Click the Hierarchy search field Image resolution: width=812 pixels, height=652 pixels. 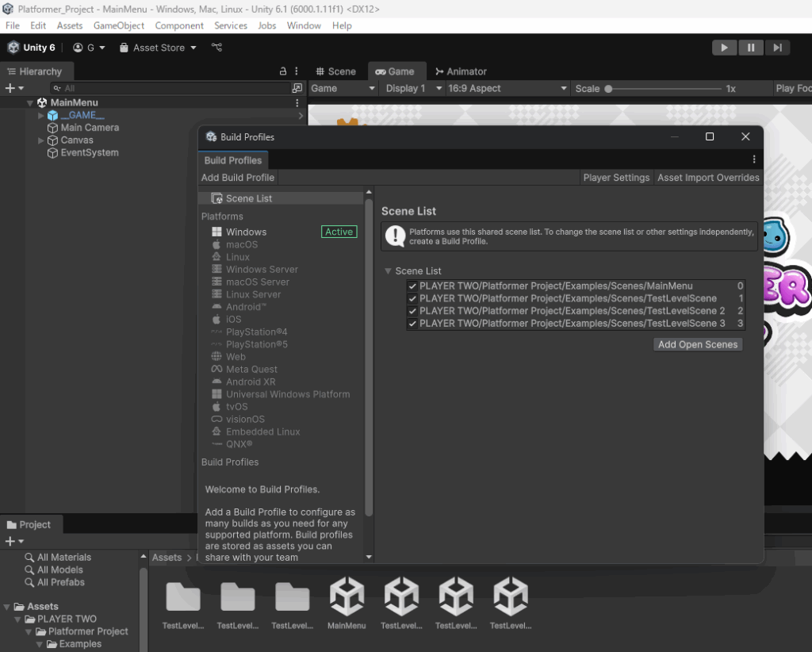click(x=170, y=88)
